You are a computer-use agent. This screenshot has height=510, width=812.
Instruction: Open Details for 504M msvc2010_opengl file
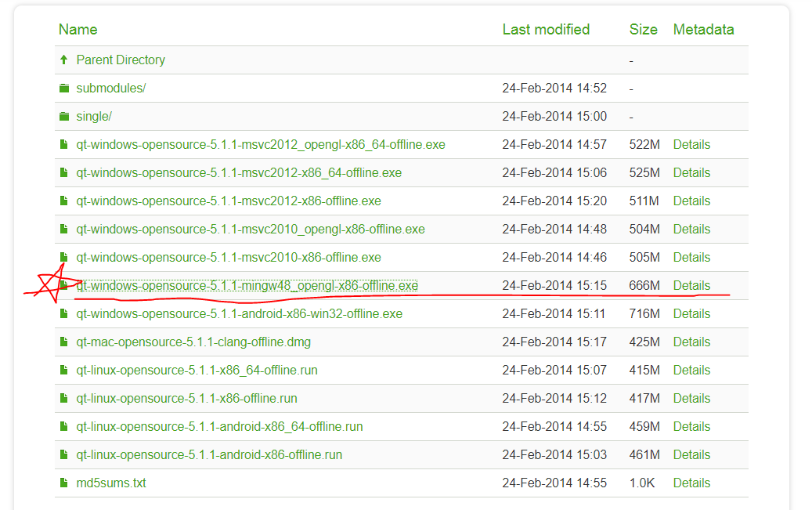pyautogui.click(x=691, y=229)
